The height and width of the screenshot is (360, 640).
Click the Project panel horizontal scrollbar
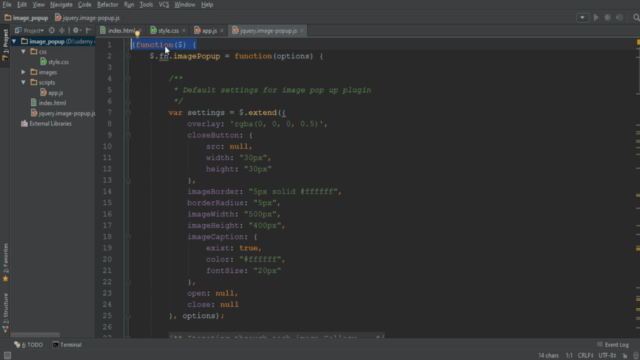[x=35, y=335]
